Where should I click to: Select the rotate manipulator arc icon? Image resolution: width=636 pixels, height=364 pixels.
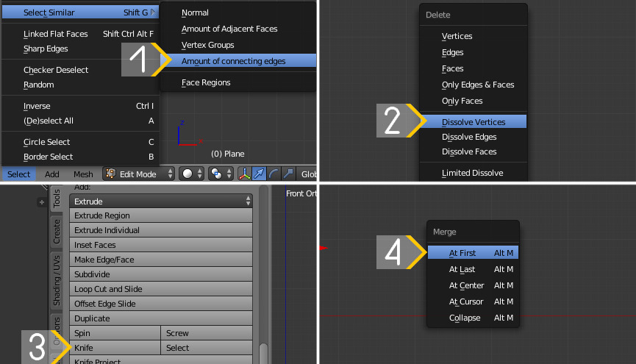pos(274,174)
